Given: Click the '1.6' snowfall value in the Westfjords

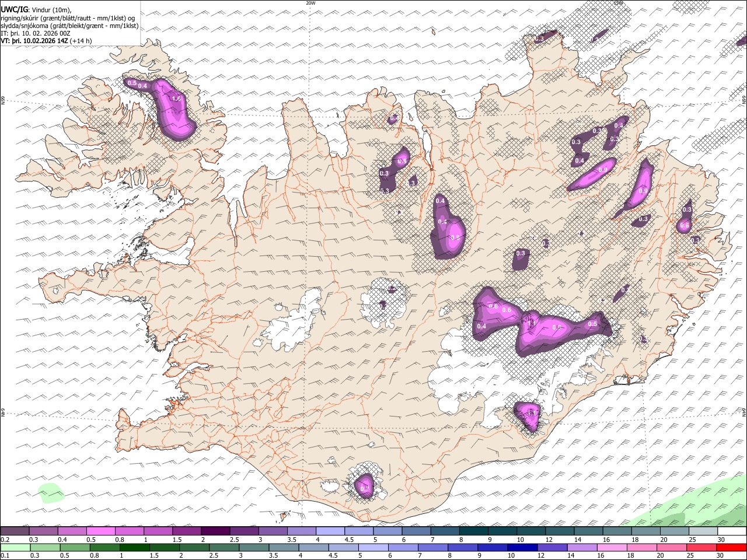Looking at the screenshot, I should click(177, 99).
